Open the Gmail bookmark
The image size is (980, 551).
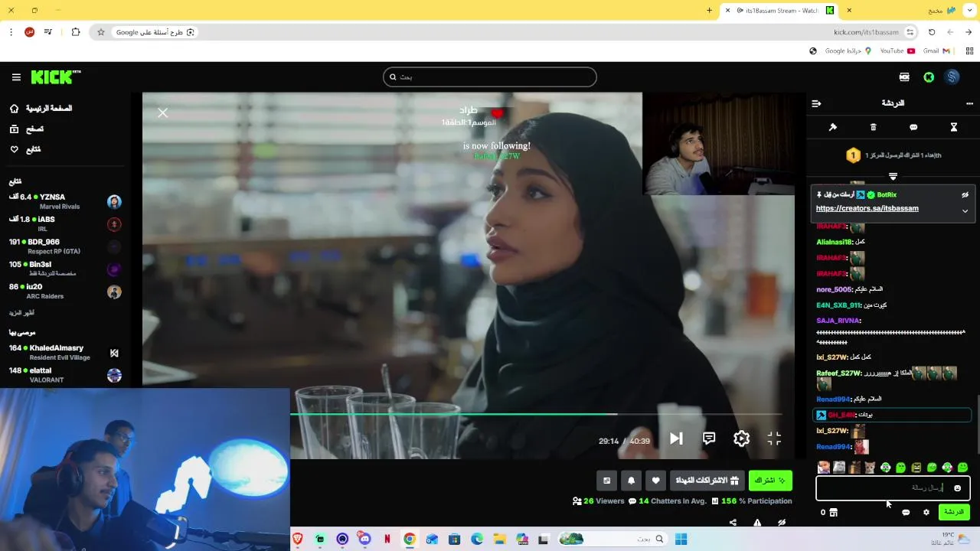pyautogui.click(x=936, y=51)
